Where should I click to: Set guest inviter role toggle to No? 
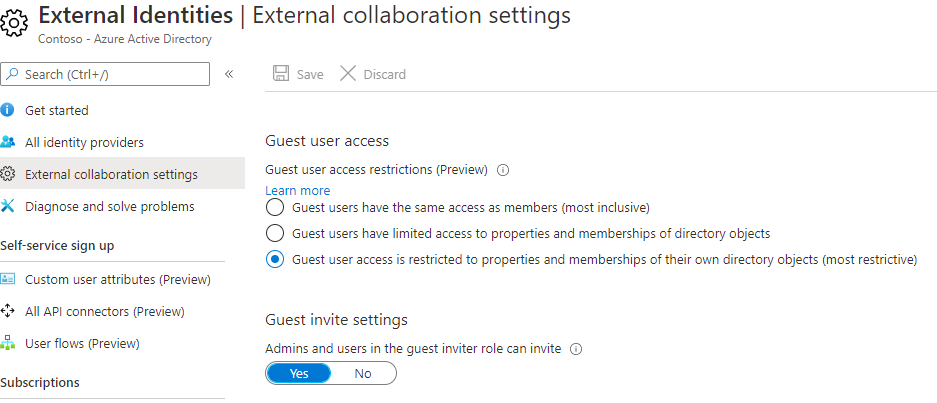(363, 373)
